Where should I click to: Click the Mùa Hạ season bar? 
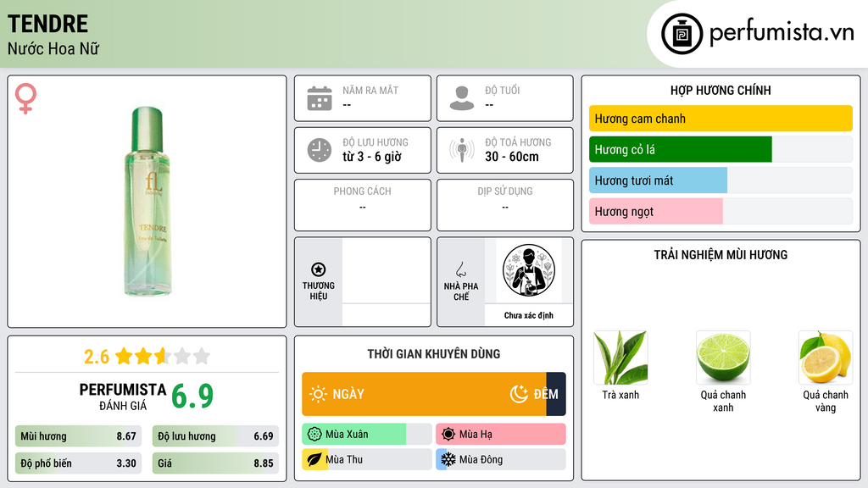(500, 435)
